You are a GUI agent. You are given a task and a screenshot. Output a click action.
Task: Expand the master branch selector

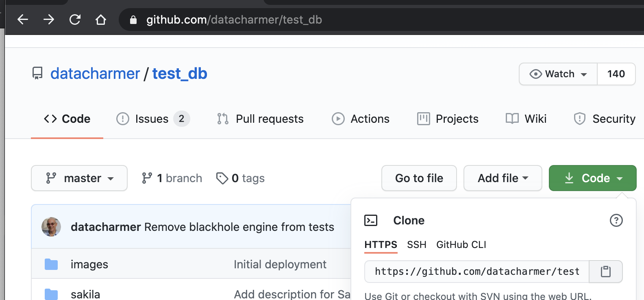click(x=79, y=178)
